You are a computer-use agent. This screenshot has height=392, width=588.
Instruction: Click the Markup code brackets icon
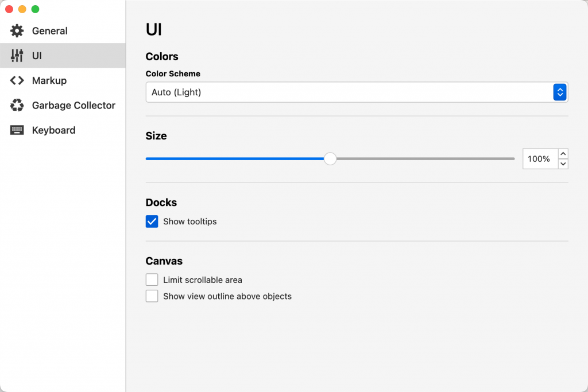click(17, 80)
